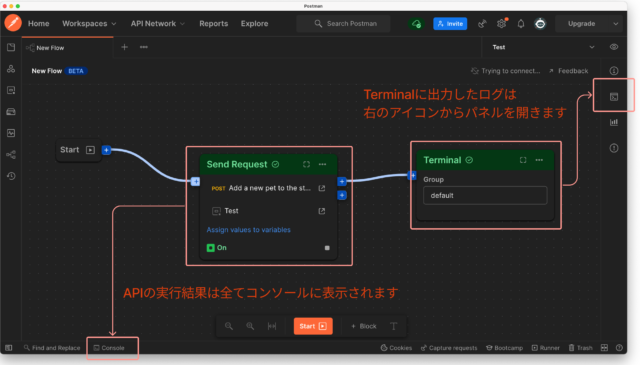Image resolution: width=640 pixels, height=365 pixels.
Task: Click the Postman logo icon
Action: pyautogui.click(x=13, y=22)
